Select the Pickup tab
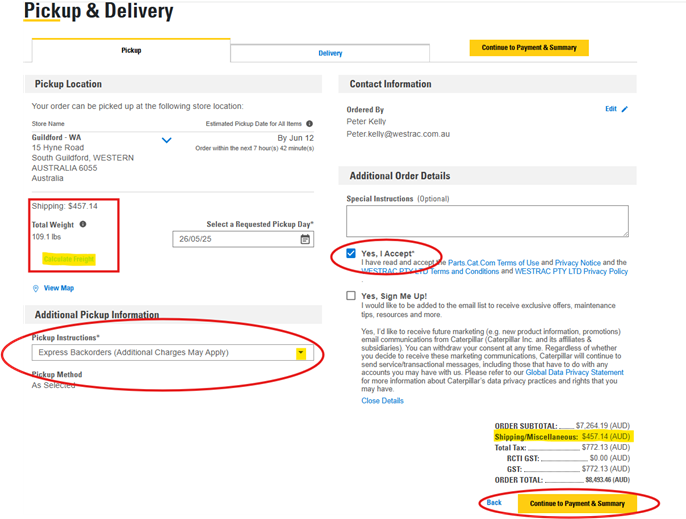Image resolution: width=686 pixels, height=519 pixels. [131, 50]
